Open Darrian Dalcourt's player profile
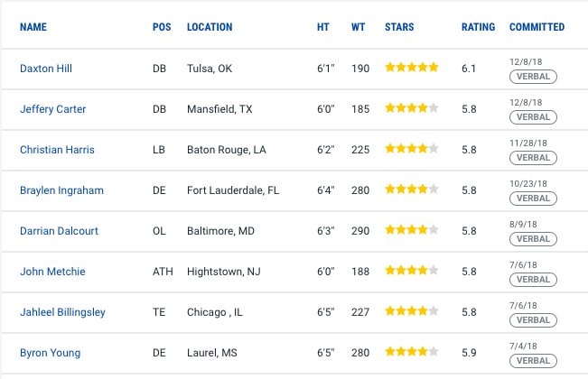The height and width of the screenshot is (379, 588). [x=59, y=231]
